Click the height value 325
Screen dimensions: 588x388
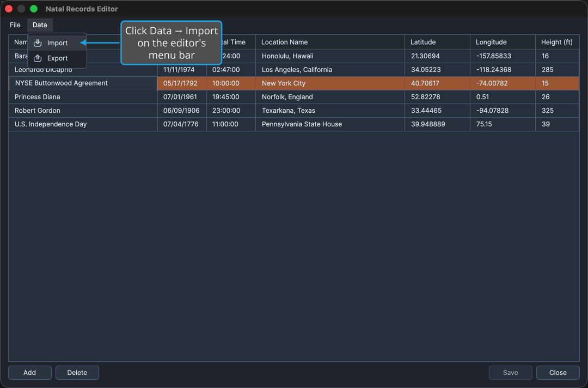click(x=558, y=111)
